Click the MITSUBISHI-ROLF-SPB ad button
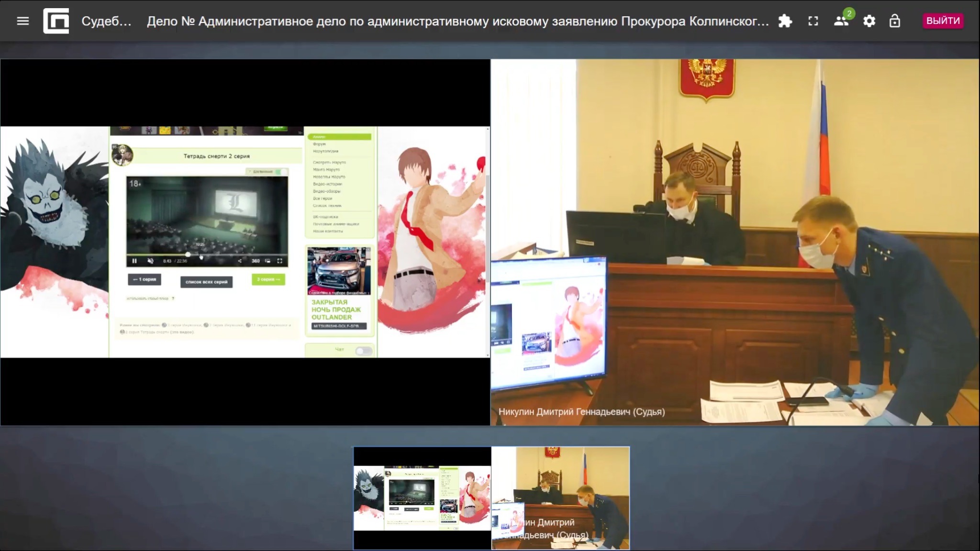The width and height of the screenshot is (980, 551). (339, 326)
